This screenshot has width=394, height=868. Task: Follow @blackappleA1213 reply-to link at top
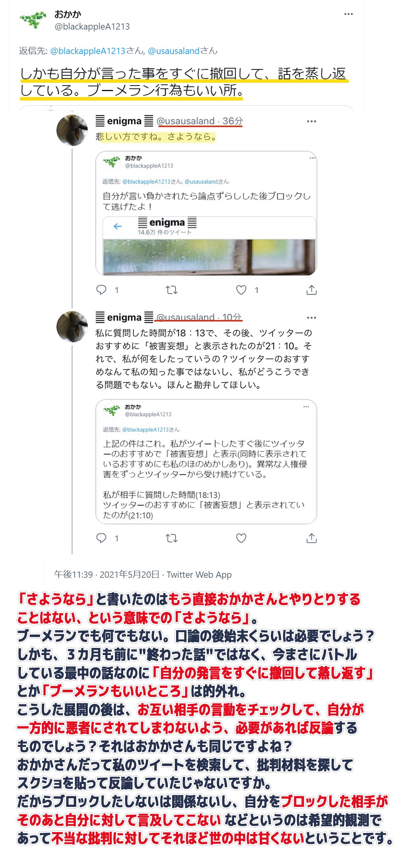click(88, 51)
